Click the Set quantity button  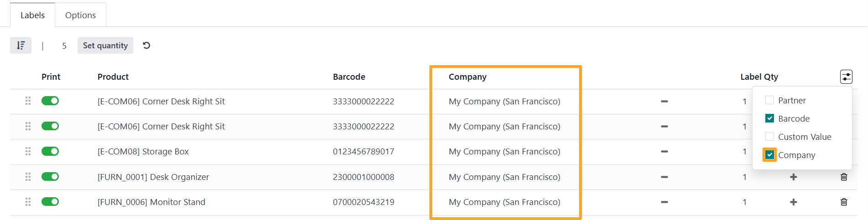point(105,46)
